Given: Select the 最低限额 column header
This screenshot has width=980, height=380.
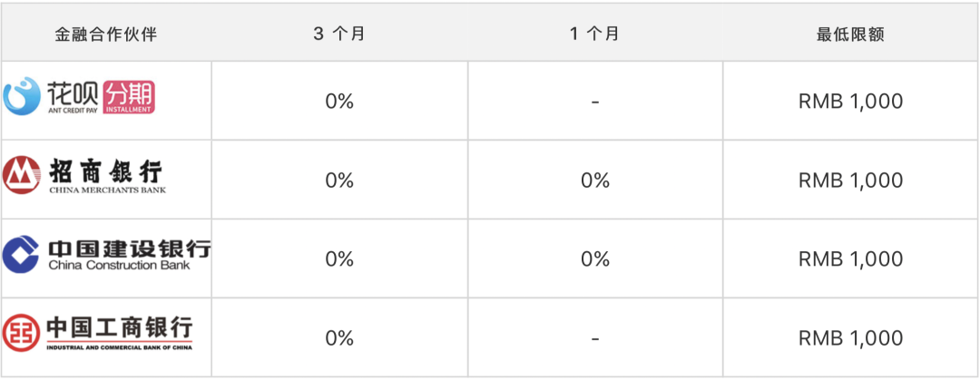Looking at the screenshot, I should coord(850,34).
